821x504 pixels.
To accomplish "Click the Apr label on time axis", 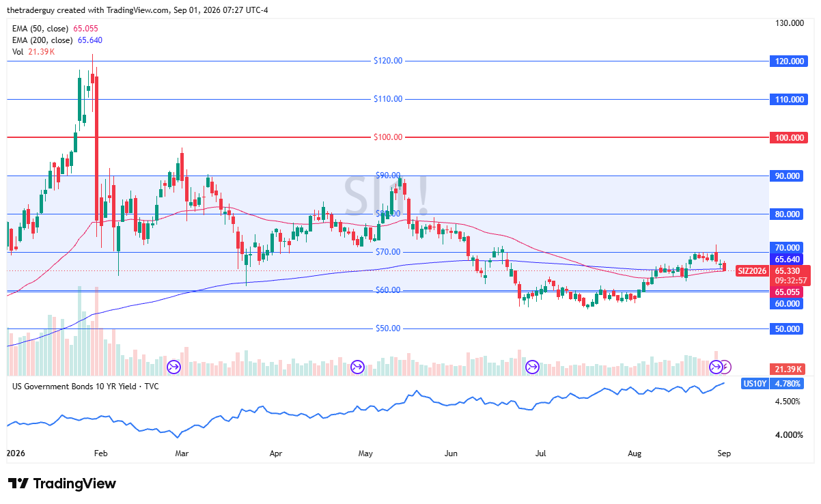I will click(275, 453).
